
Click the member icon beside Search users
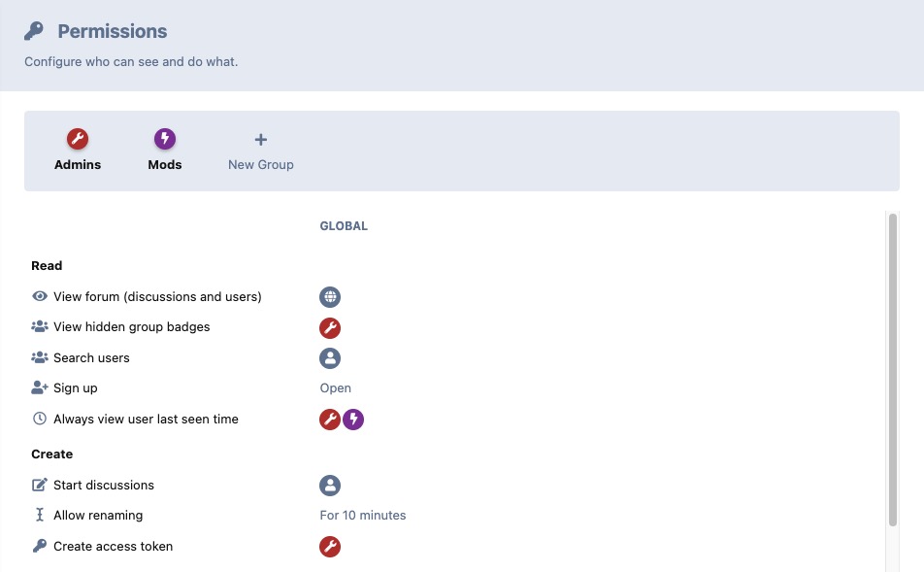330,358
